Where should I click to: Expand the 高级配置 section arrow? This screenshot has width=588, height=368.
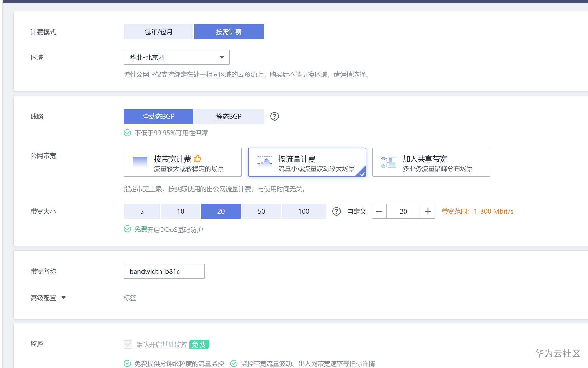64,298
